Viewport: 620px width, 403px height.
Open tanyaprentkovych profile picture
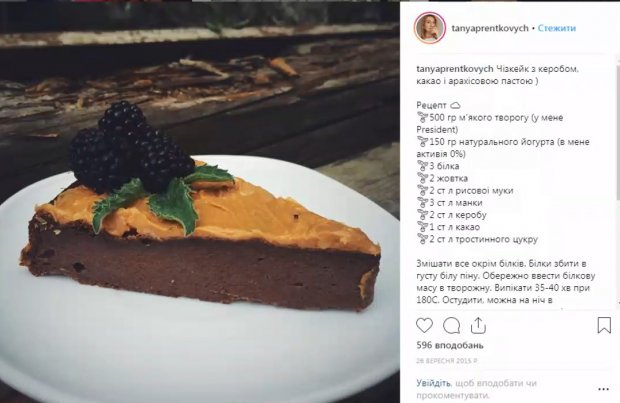point(430,28)
